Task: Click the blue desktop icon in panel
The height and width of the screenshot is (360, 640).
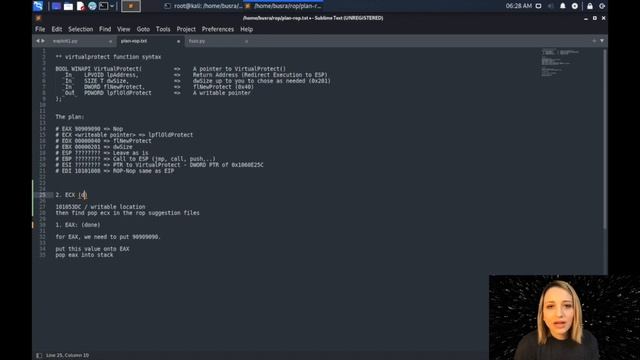Action: click(x=56, y=6)
